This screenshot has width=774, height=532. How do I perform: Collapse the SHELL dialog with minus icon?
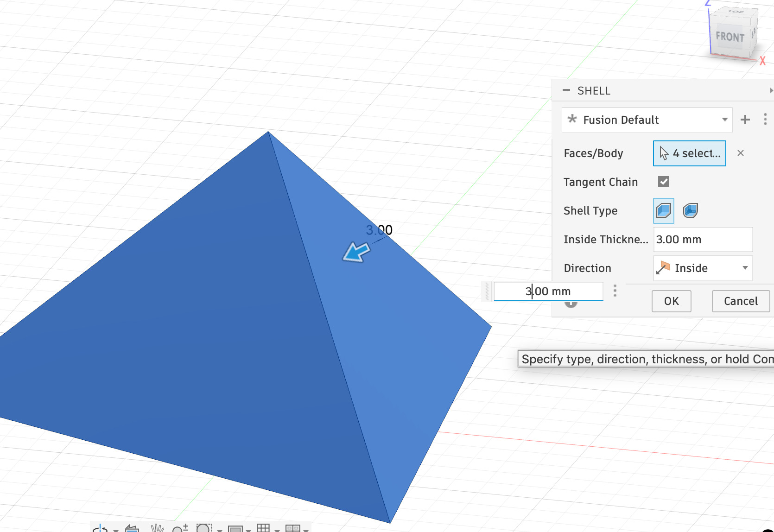click(566, 90)
